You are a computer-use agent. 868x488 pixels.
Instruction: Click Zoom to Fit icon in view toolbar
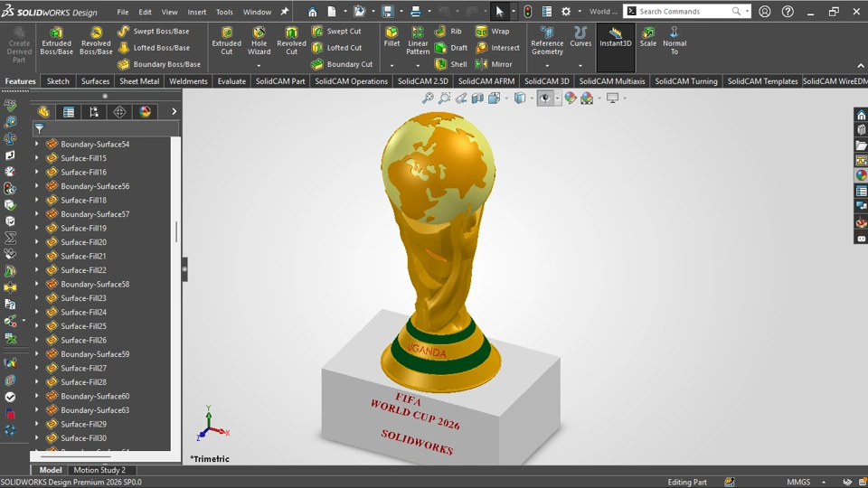point(428,99)
